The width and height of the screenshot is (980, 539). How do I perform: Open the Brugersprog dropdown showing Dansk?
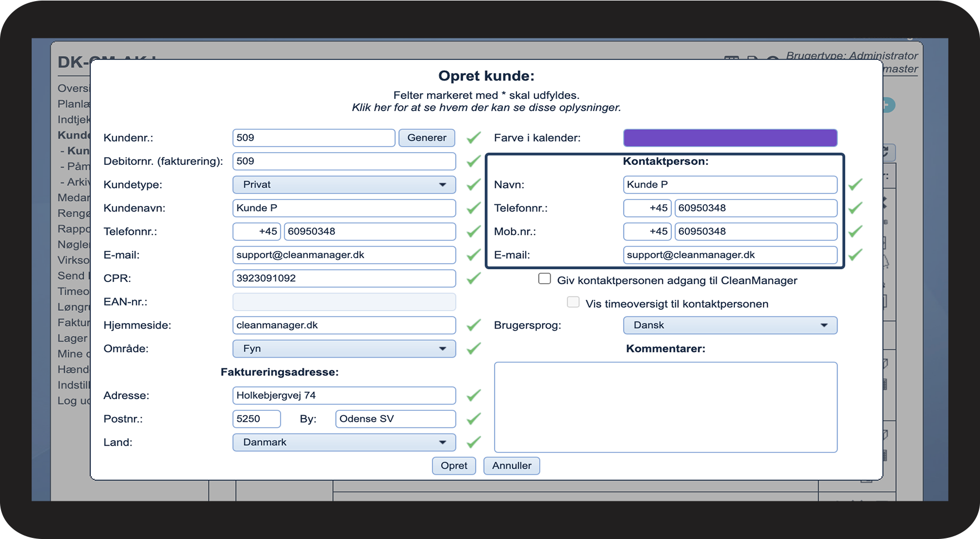tap(730, 325)
